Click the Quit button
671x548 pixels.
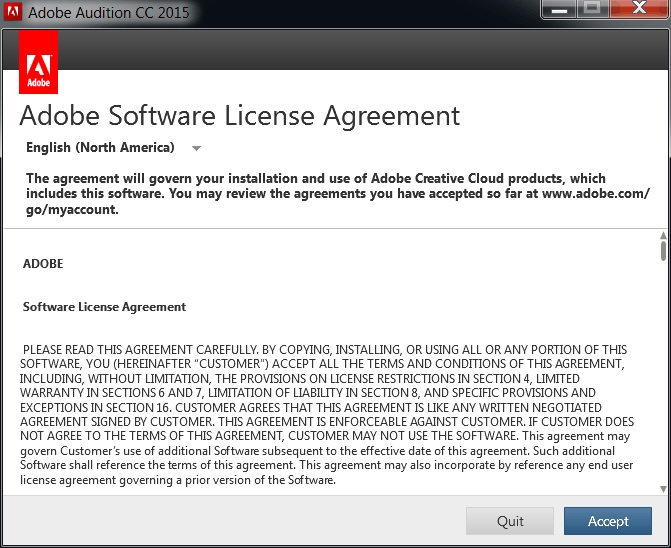pos(510,521)
